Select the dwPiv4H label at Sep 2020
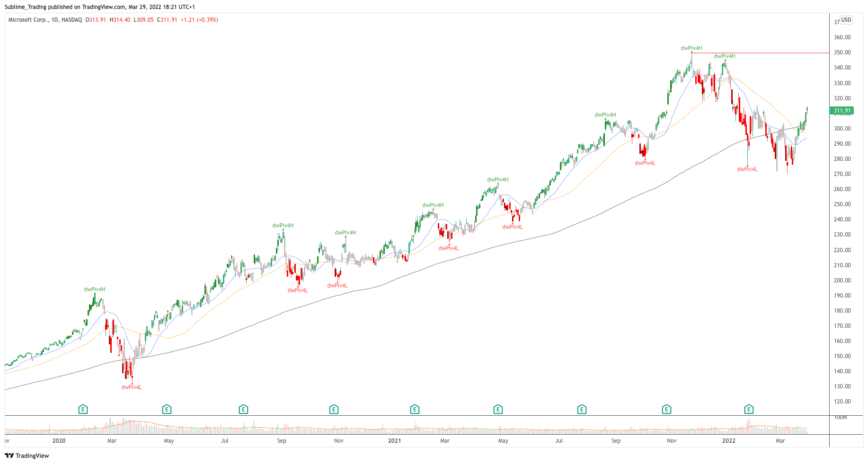868x464 pixels. pyautogui.click(x=283, y=226)
